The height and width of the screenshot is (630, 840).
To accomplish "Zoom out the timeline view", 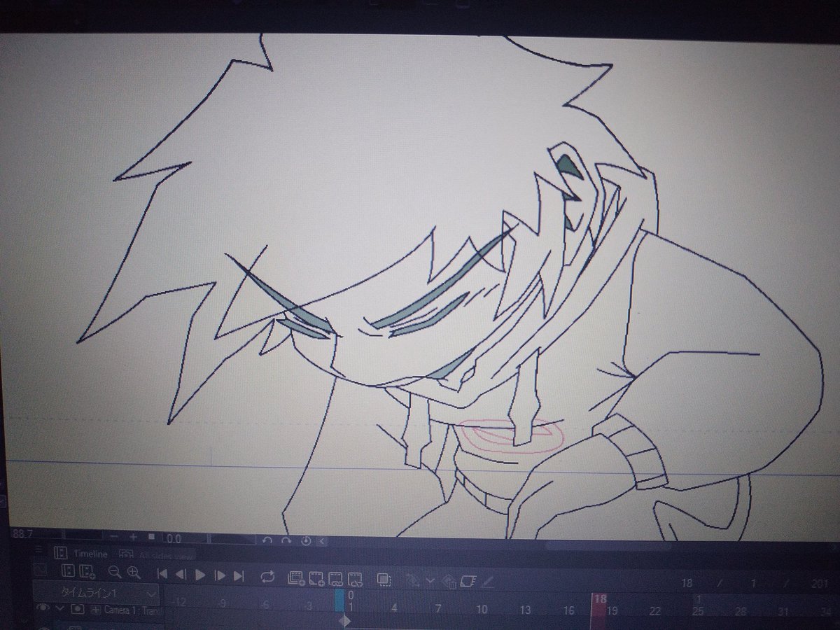I will pyautogui.click(x=115, y=573).
